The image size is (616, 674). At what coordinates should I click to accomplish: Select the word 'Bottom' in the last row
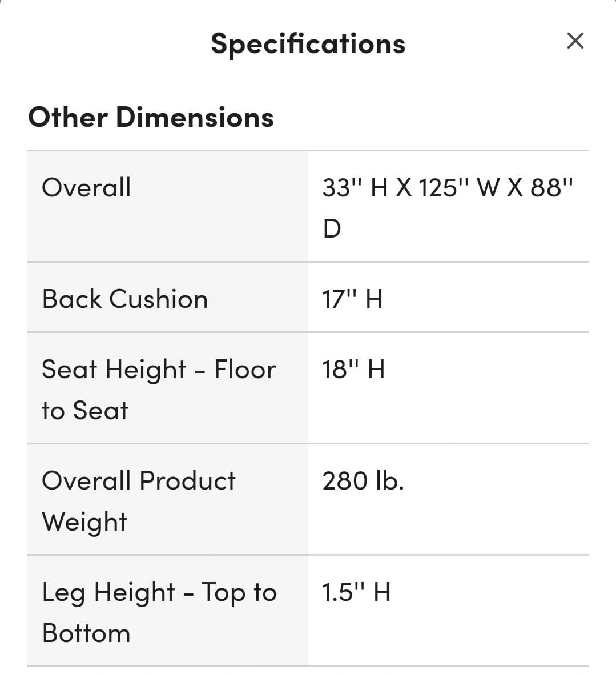(x=86, y=633)
